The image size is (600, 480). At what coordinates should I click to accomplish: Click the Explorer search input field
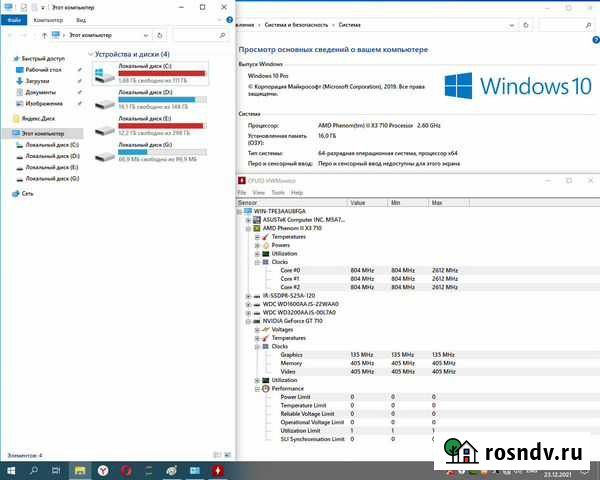[200, 35]
